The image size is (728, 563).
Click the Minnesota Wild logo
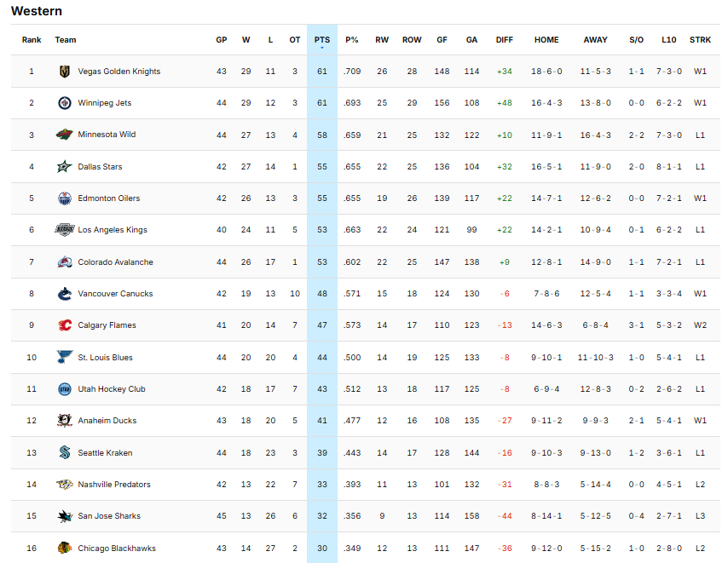65,135
